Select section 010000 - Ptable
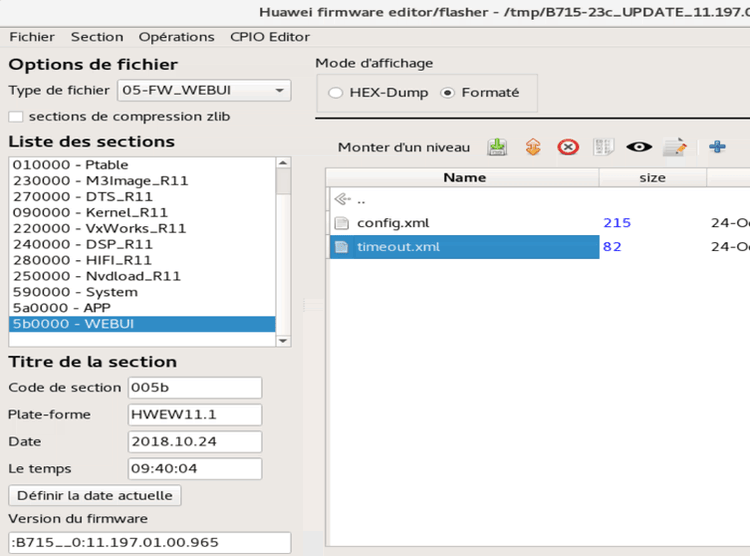The image size is (750, 556). coord(142,165)
